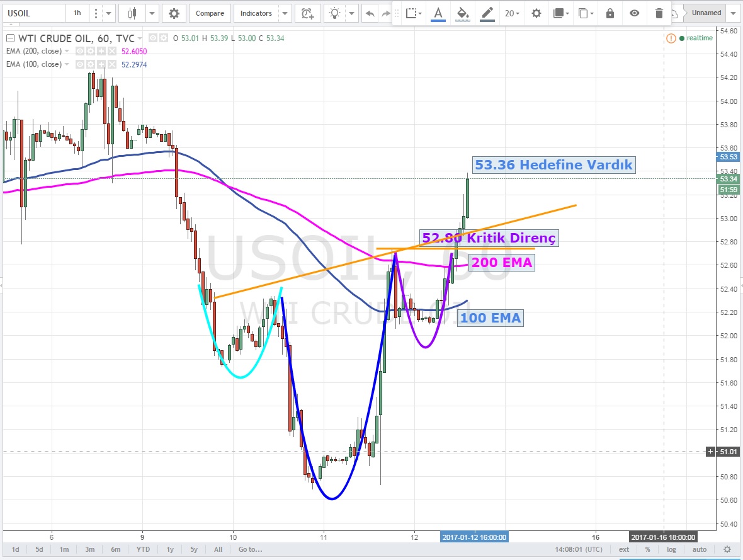This screenshot has height=560, width=743.
Task: Toggle visibility eye in floating drawing toolbar
Action: click(634, 13)
